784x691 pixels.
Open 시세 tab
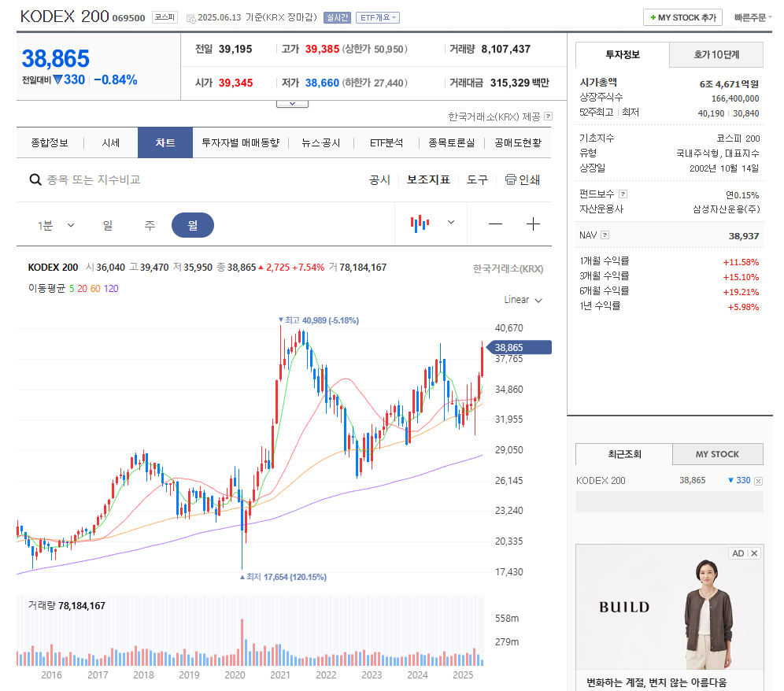110,143
